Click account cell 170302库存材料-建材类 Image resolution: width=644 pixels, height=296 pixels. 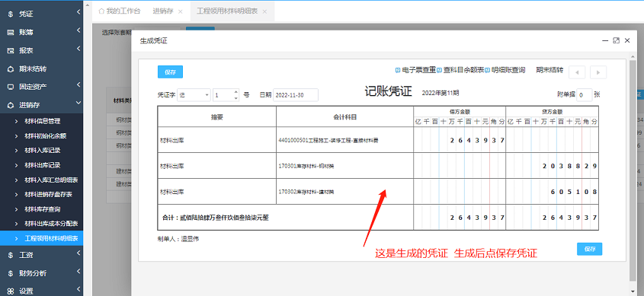[x=344, y=192]
